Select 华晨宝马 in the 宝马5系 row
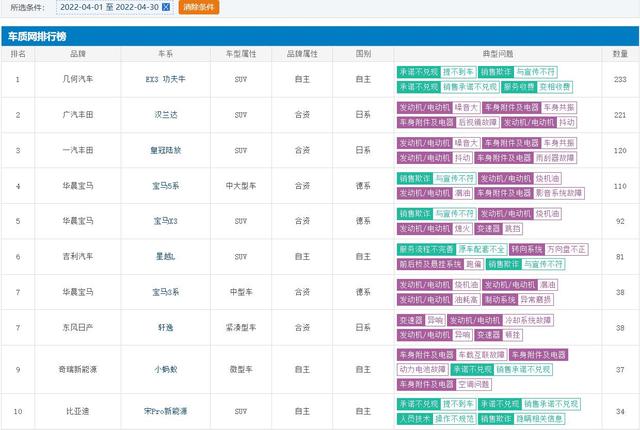 (x=78, y=186)
